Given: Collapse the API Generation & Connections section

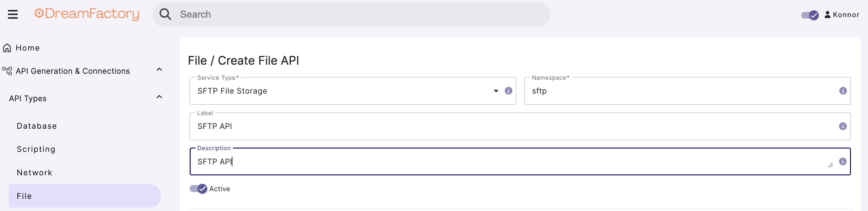Looking at the screenshot, I should point(159,70).
